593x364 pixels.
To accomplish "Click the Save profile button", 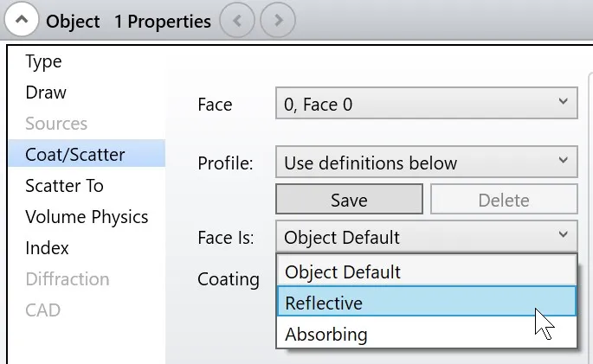I will click(x=350, y=200).
